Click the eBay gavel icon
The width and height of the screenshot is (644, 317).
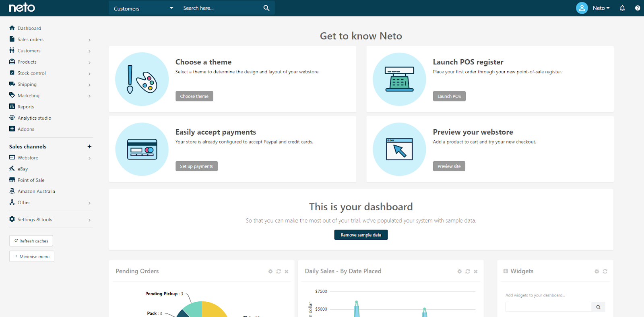(x=12, y=169)
